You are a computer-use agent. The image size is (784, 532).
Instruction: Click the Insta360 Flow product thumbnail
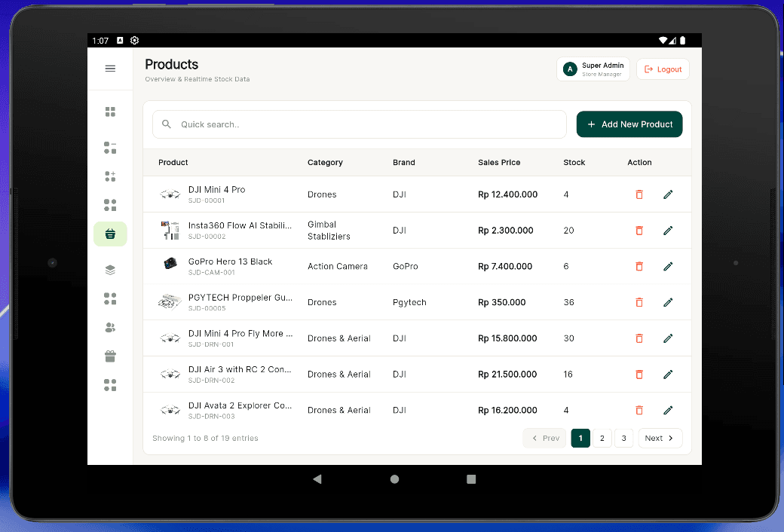coord(170,231)
